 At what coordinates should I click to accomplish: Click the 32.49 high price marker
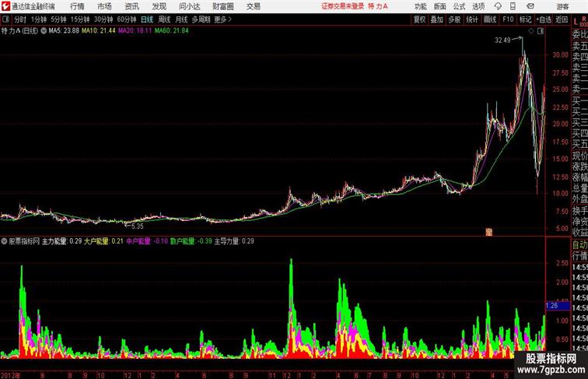pos(502,40)
